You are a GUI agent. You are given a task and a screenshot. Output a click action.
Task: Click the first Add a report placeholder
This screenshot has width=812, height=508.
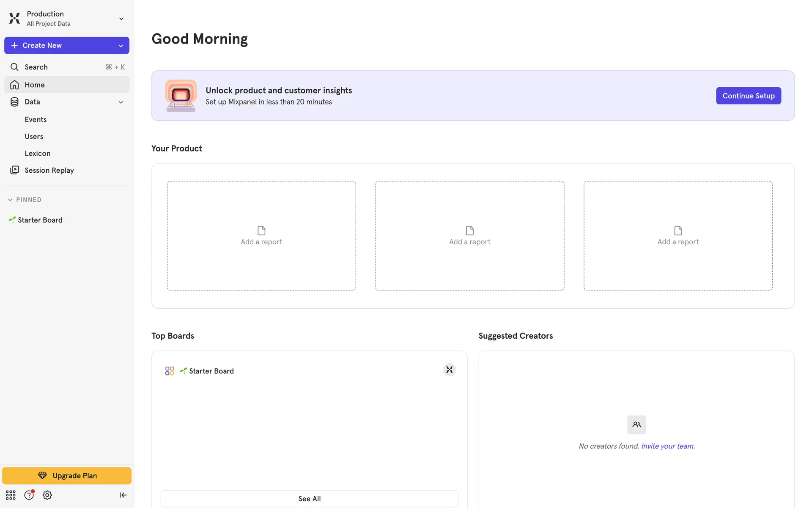click(261, 236)
